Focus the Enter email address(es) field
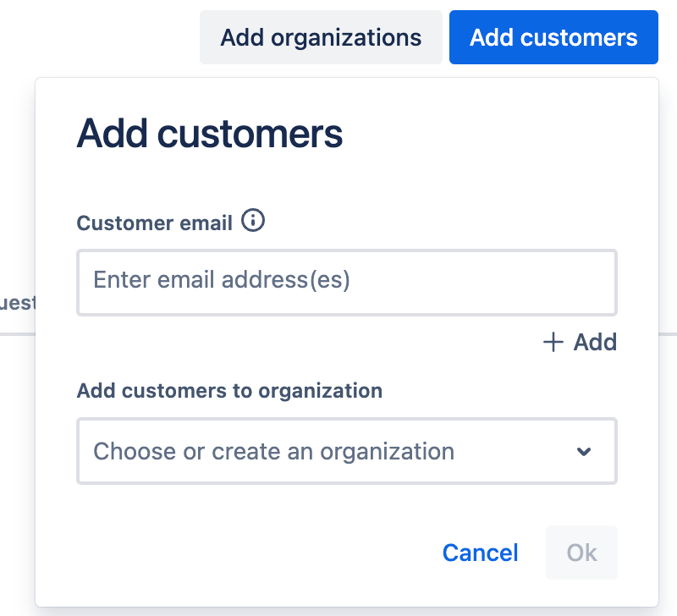 point(346,283)
